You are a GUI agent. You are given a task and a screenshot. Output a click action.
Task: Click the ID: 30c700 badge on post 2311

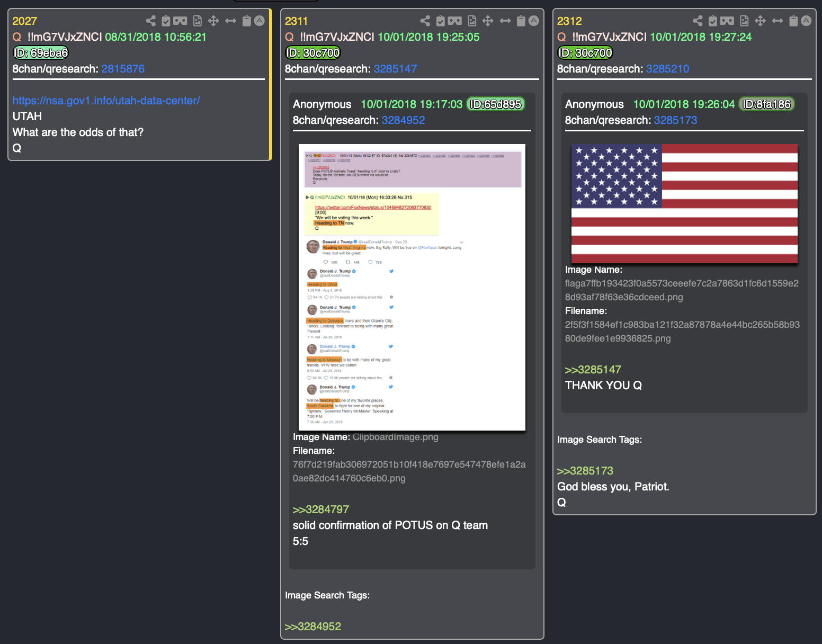[x=312, y=53]
